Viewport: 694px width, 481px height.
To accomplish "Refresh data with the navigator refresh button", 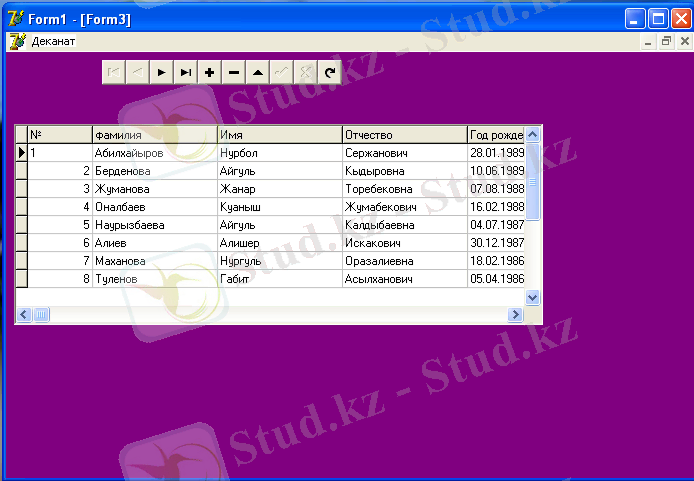I will [x=329, y=72].
